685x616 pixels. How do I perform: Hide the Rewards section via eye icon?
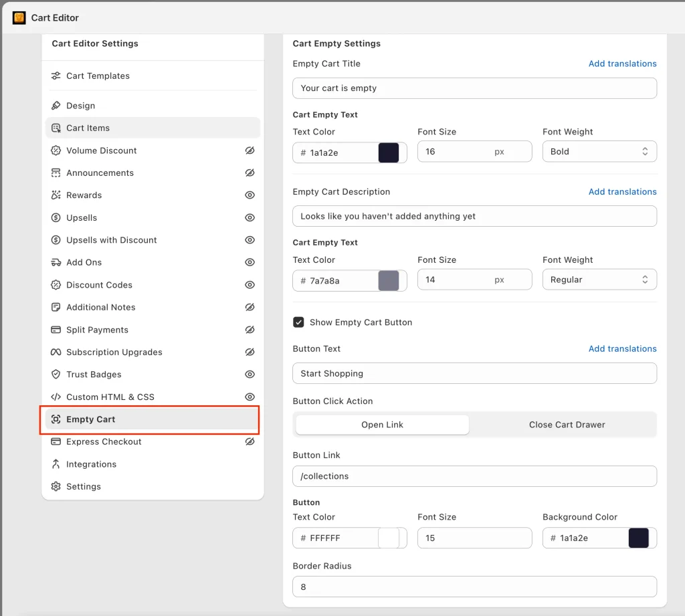click(250, 195)
